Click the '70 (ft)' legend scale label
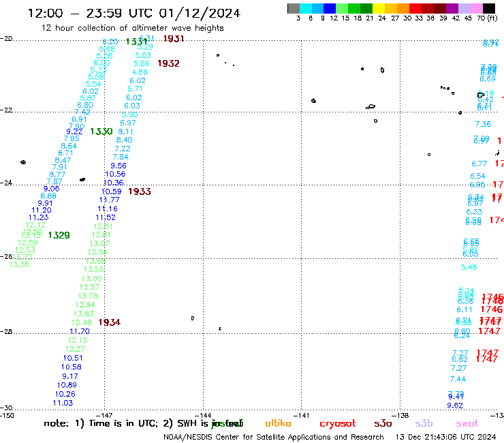This screenshot has height=443, width=504. coord(487,18)
